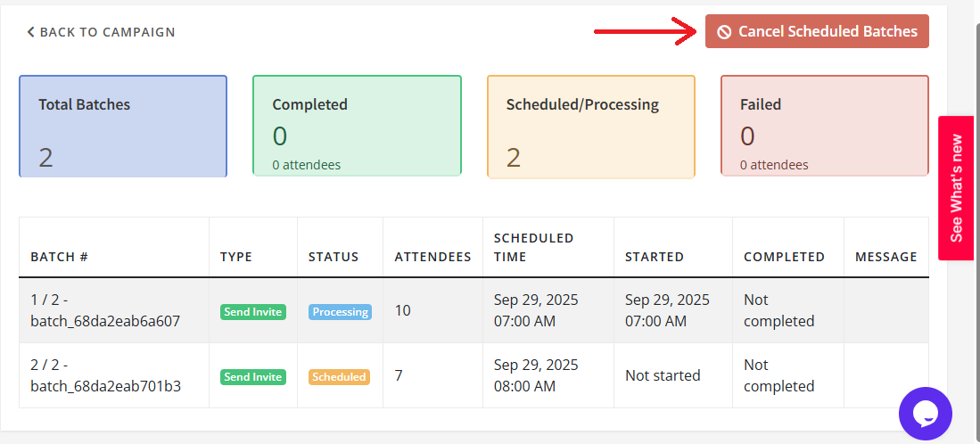
Task: Select the Completed summary card
Action: click(x=357, y=126)
